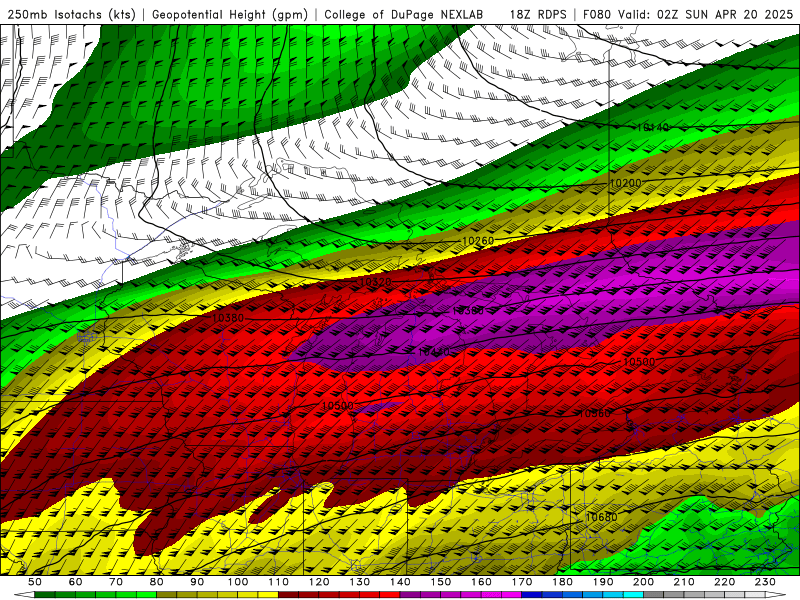Click the 10560 height contour label

click(x=594, y=413)
